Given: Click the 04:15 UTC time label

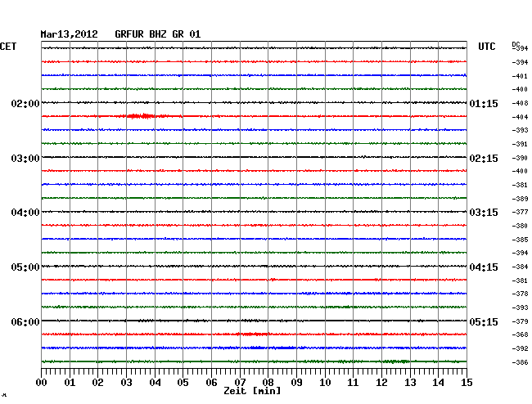Looking at the screenshot, I should 484,267.
